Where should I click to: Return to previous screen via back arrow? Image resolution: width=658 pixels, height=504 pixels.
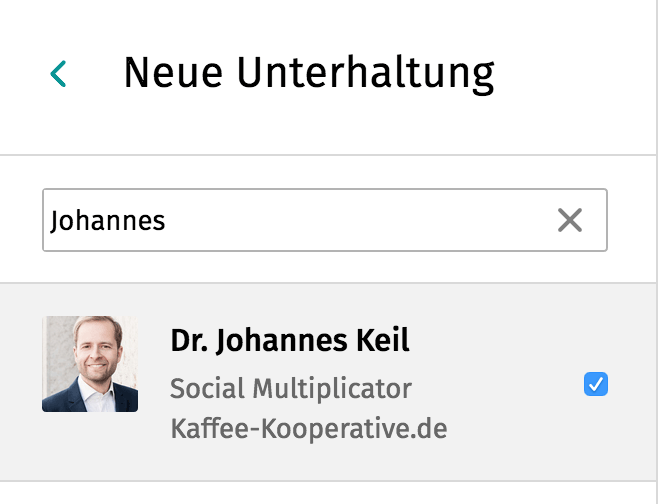(58, 73)
